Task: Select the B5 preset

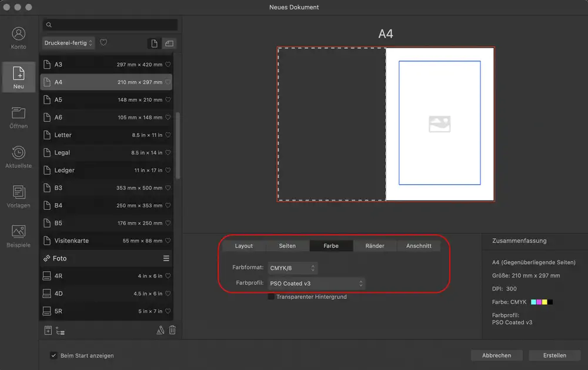Action: [x=106, y=223]
